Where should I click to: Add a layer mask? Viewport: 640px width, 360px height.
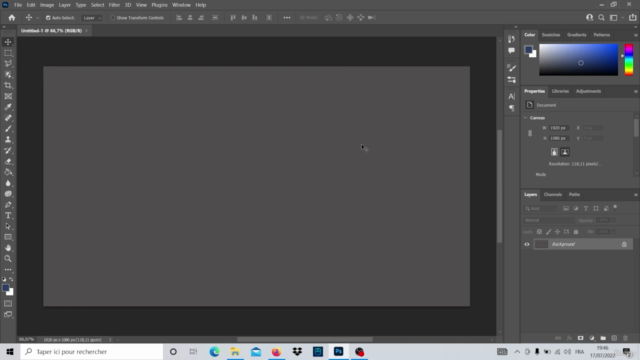pos(580,338)
